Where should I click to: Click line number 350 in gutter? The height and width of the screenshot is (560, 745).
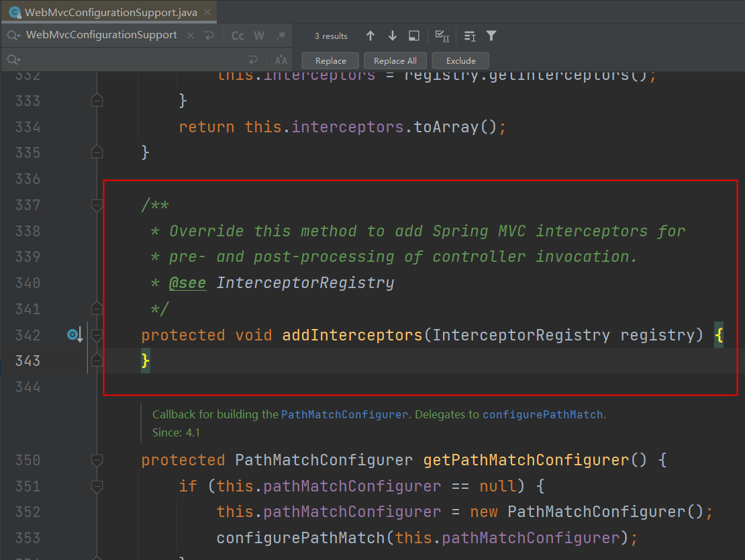coord(28,460)
